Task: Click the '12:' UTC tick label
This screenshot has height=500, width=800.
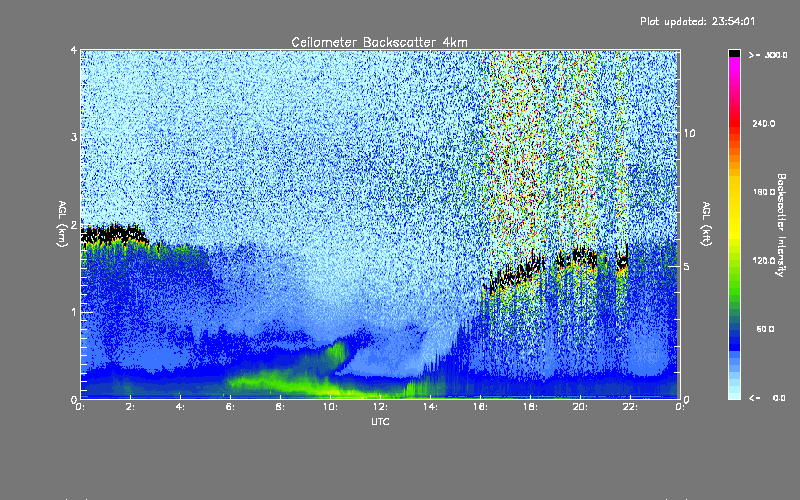Action: [380, 407]
